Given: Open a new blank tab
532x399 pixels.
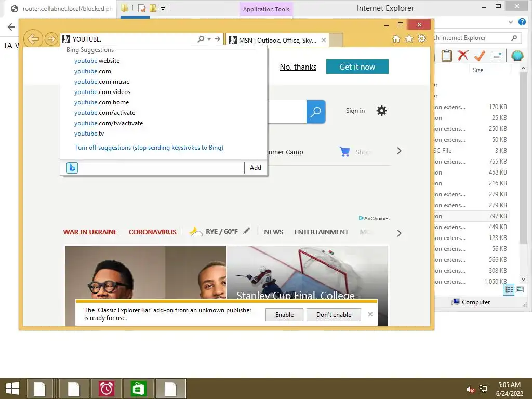Looking at the screenshot, I should [336, 40].
